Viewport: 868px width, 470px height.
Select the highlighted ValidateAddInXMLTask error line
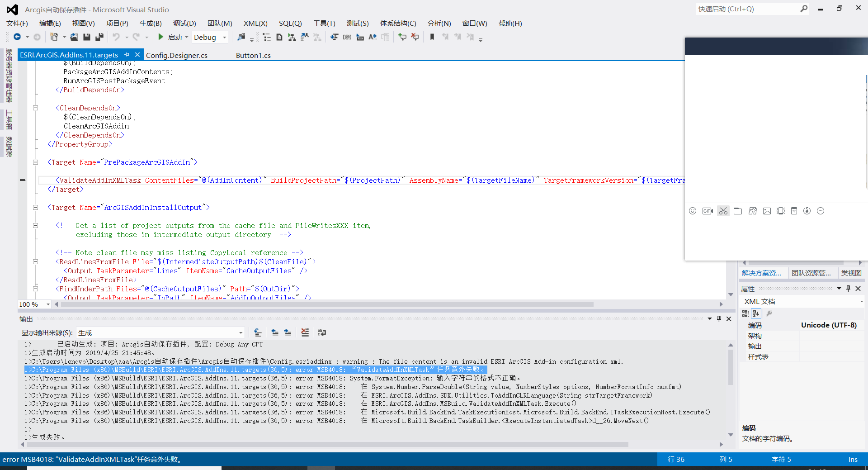pos(255,370)
